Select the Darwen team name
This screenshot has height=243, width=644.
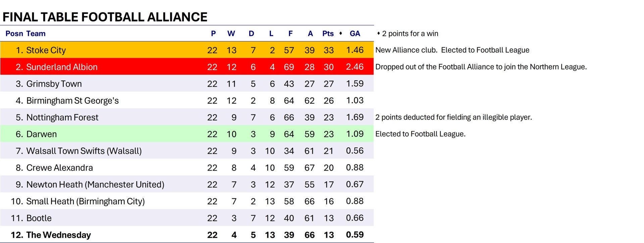(42, 134)
